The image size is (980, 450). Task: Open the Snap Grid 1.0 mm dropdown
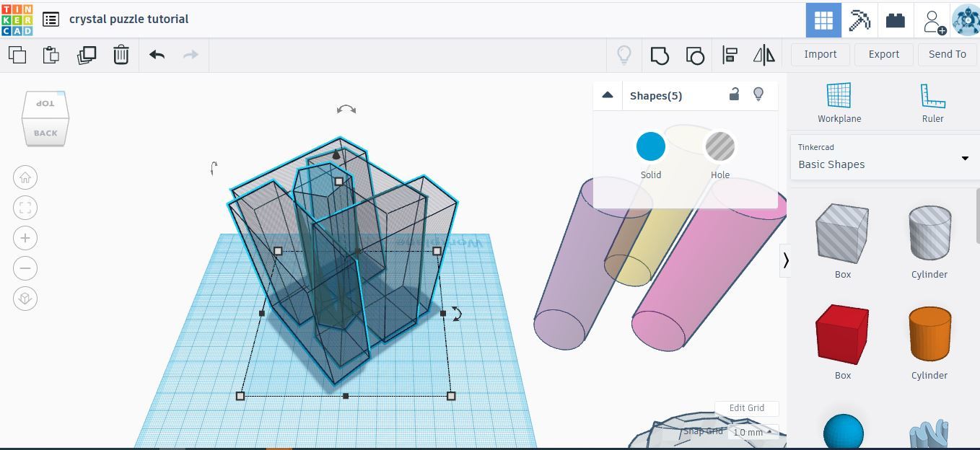pyautogui.click(x=752, y=432)
